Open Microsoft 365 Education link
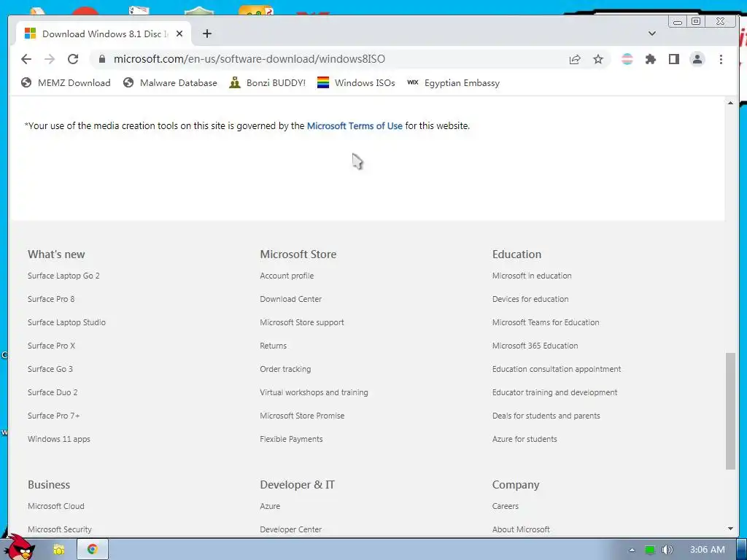 (535, 346)
